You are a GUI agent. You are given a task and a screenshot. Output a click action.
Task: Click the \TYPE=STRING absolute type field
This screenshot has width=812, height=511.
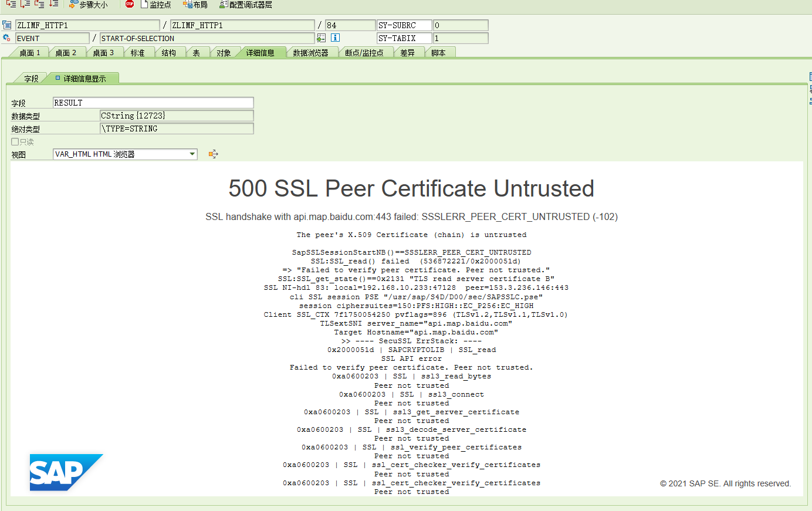pos(177,128)
